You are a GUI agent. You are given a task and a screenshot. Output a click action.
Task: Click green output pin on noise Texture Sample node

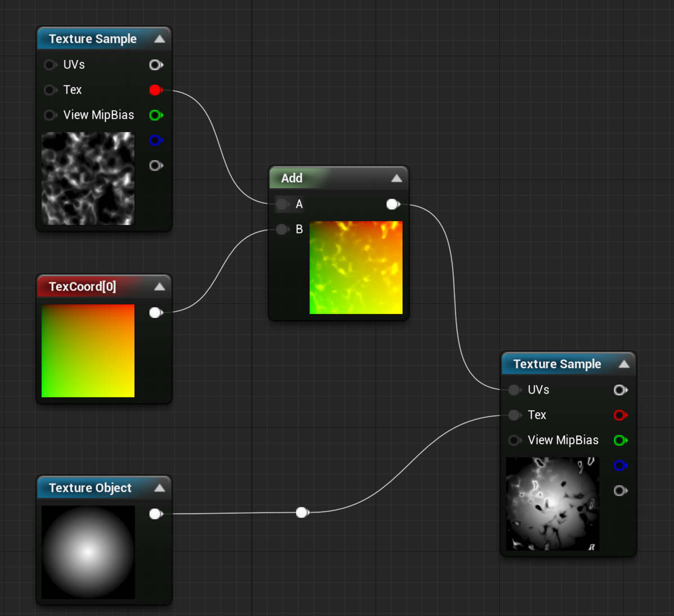(x=156, y=115)
